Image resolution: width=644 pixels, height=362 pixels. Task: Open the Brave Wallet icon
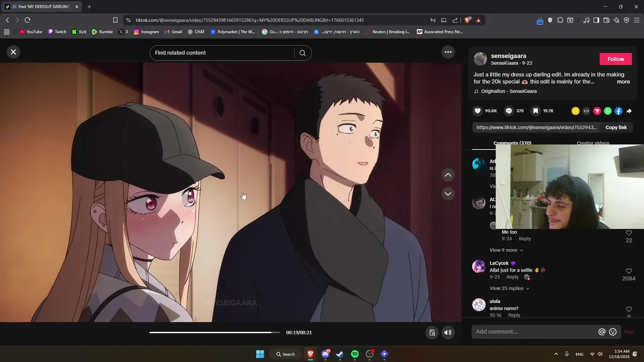click(x=606, y=20)
